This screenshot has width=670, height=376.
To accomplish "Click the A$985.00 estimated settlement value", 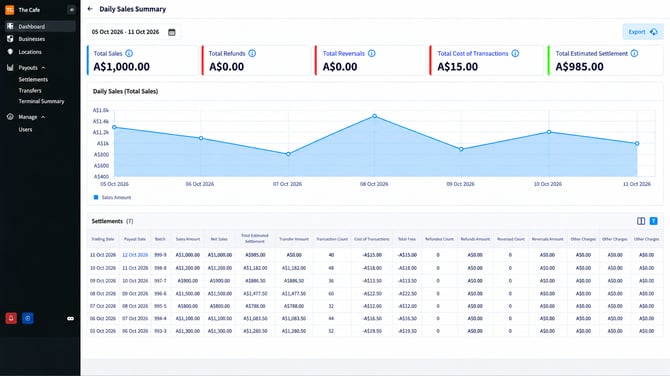I will tap(579, 67).
